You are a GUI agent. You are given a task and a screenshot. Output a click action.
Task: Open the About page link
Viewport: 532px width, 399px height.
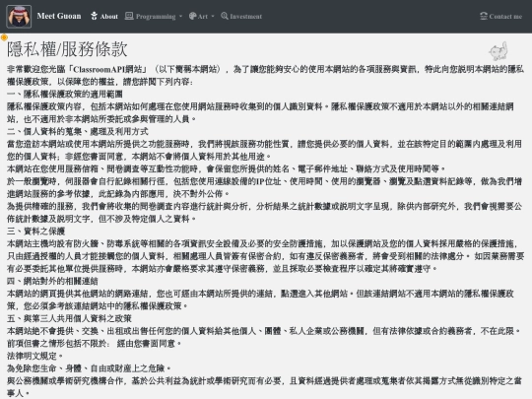tap(109, 17)
